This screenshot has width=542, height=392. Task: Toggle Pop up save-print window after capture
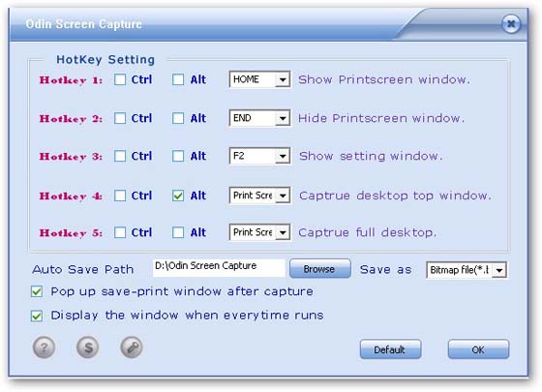(37, 291)
